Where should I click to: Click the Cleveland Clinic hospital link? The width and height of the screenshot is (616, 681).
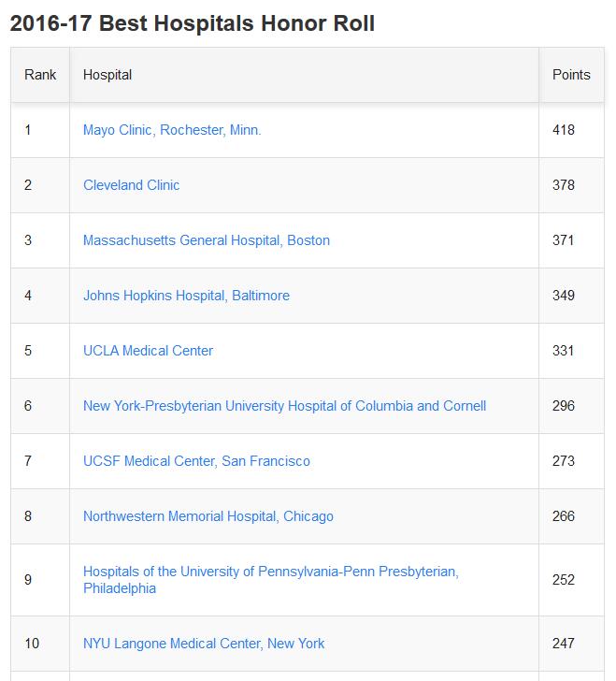click(x=131, y=185)
